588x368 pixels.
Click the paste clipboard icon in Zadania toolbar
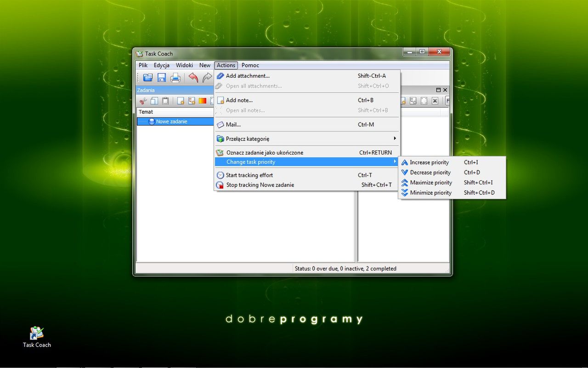coord(165,101)
